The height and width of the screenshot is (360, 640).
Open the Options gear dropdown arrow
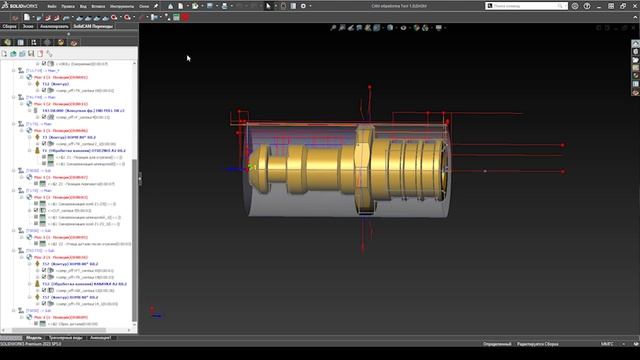310,6
